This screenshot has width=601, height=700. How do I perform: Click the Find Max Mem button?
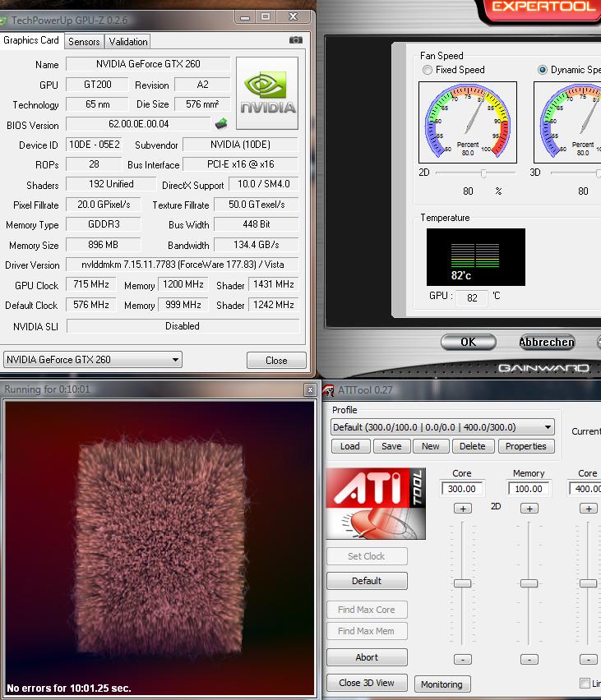367,631
